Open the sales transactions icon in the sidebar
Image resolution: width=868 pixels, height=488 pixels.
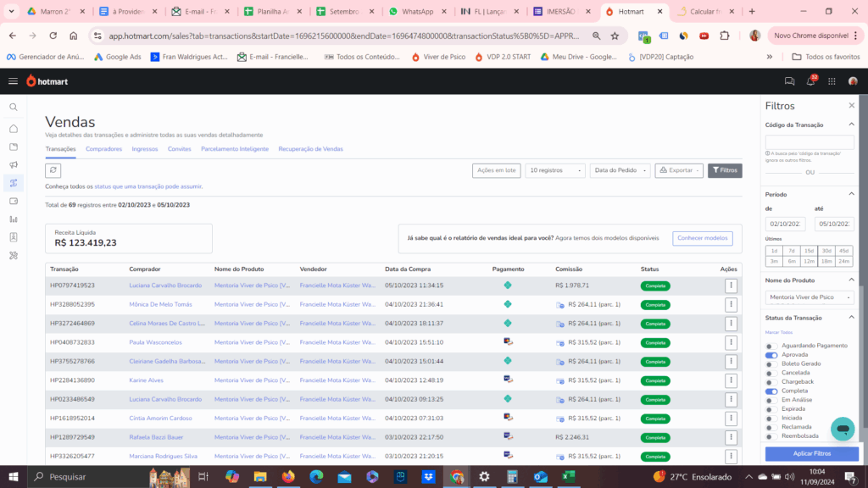[x=14, y=183]
